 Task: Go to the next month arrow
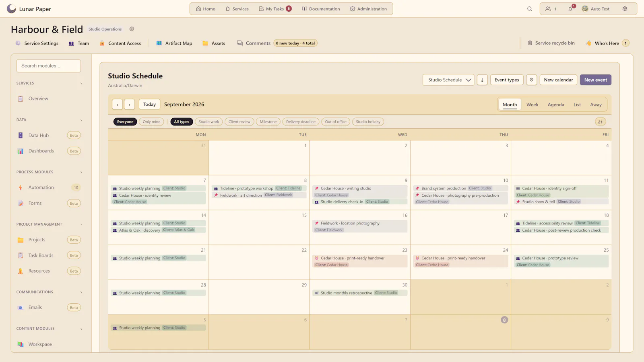click(130, 105)
